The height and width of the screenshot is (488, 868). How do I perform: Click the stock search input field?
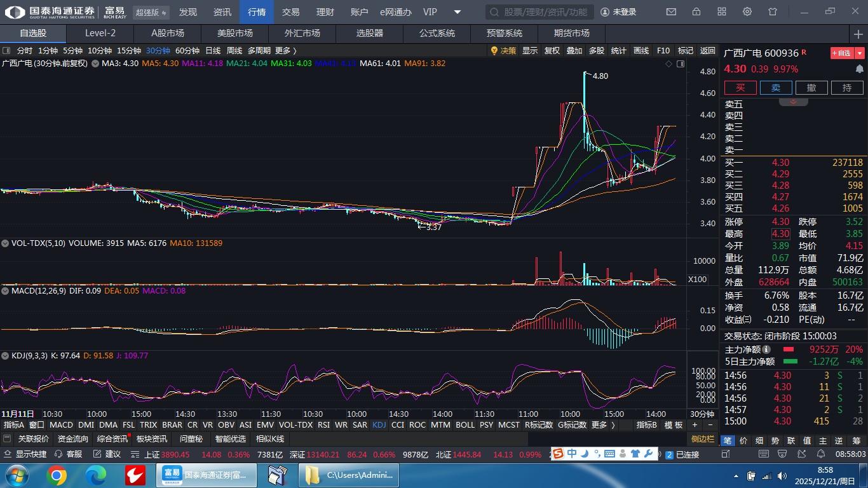[x=540, y=12]
